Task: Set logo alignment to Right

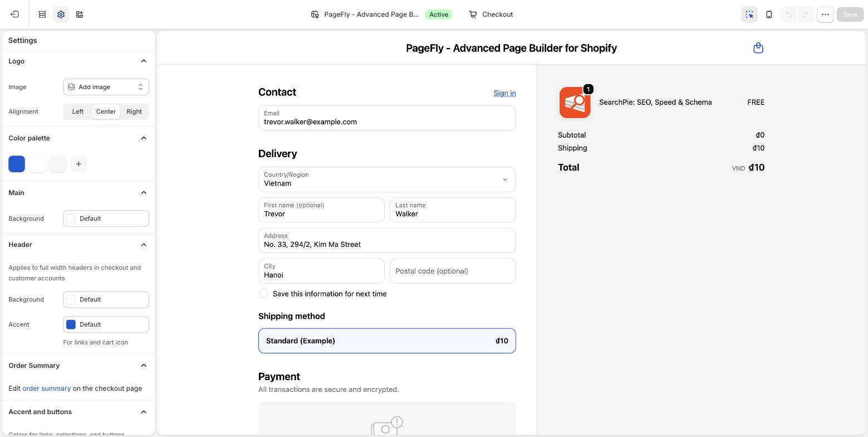Action: tap(134, 111)
